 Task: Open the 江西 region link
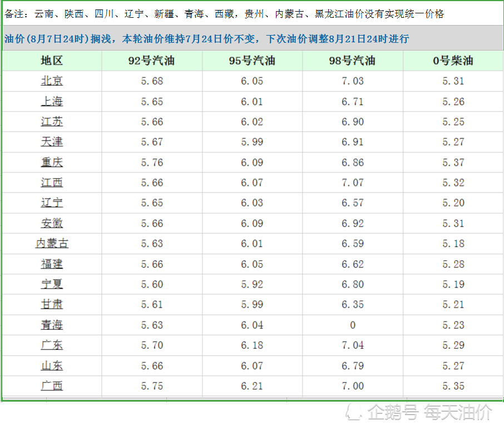(52, 182)
